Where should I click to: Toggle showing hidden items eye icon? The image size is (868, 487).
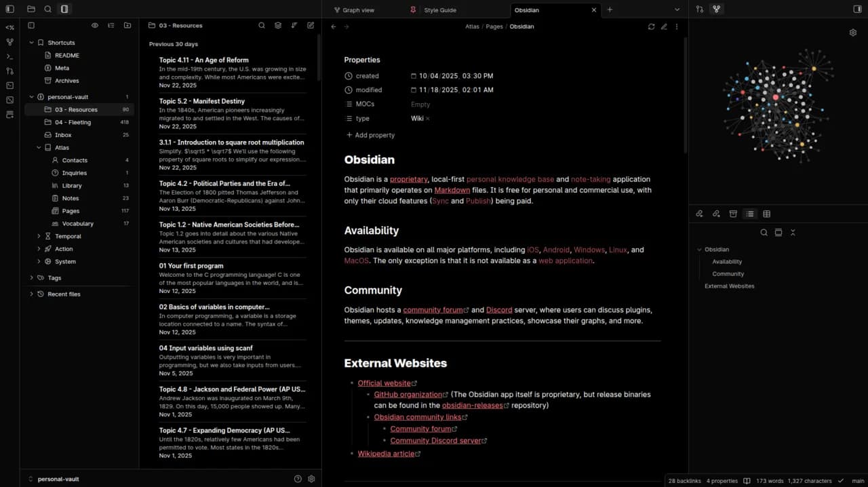click(95, 25)
